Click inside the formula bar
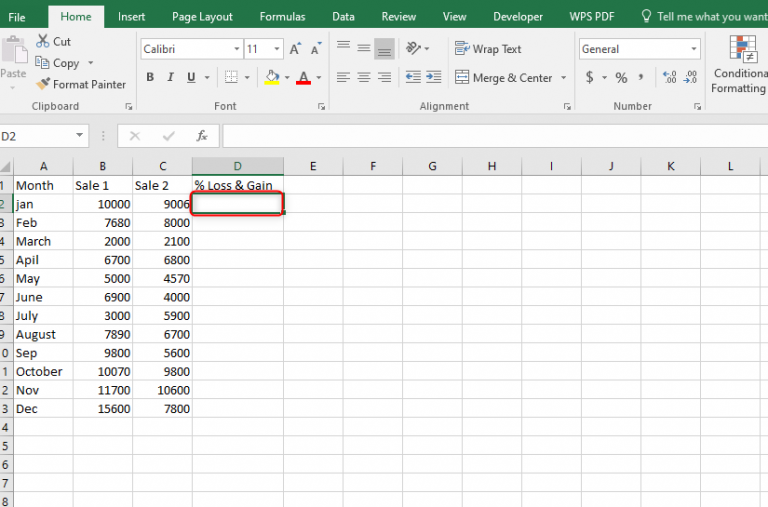 [495, 136]
